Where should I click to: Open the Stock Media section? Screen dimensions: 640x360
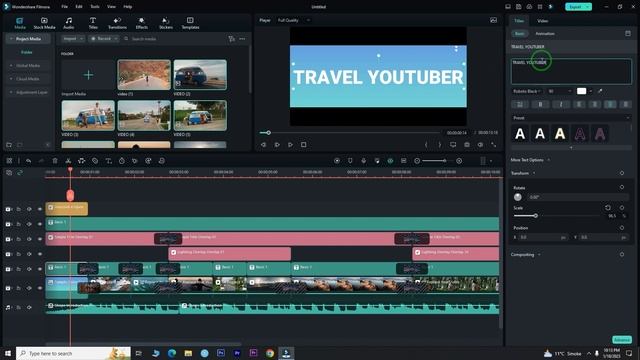pyautogui.click(x=44, y=23)
